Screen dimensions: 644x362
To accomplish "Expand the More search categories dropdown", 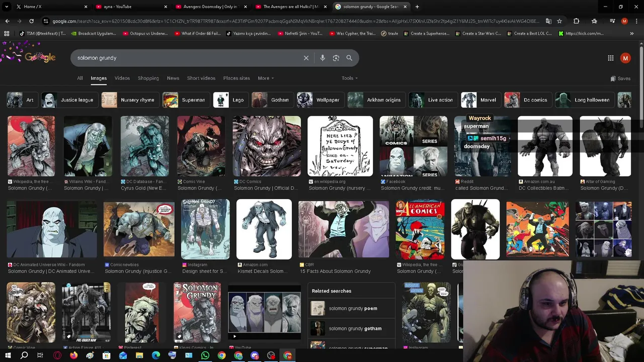I will pyautogui.click(x=266, y=78).
